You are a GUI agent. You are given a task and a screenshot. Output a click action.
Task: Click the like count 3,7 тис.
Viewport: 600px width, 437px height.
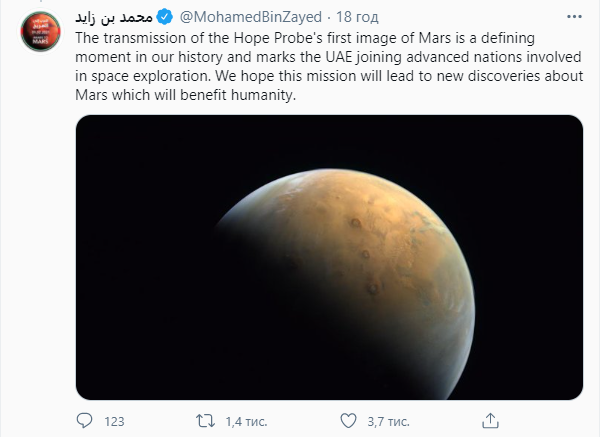(x=391, y=418)
